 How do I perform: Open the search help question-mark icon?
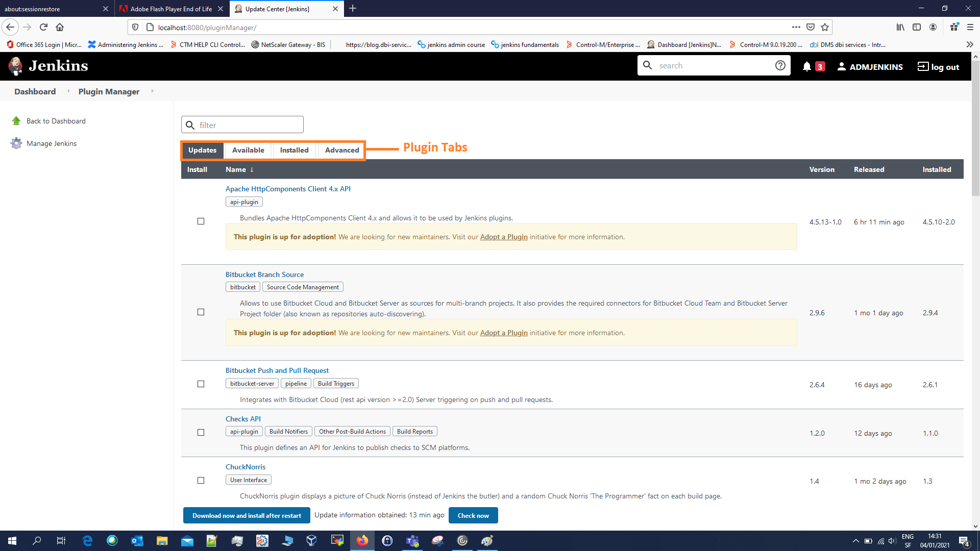pos(780,65)
